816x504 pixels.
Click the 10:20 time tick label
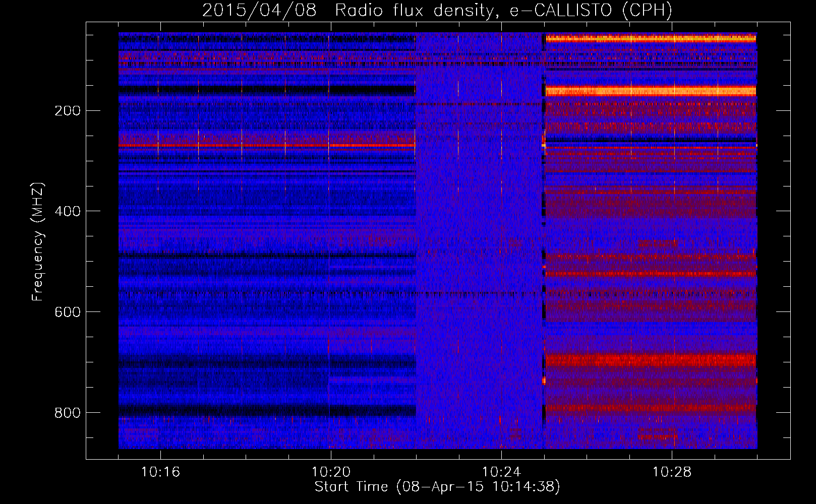pos(331,472)
